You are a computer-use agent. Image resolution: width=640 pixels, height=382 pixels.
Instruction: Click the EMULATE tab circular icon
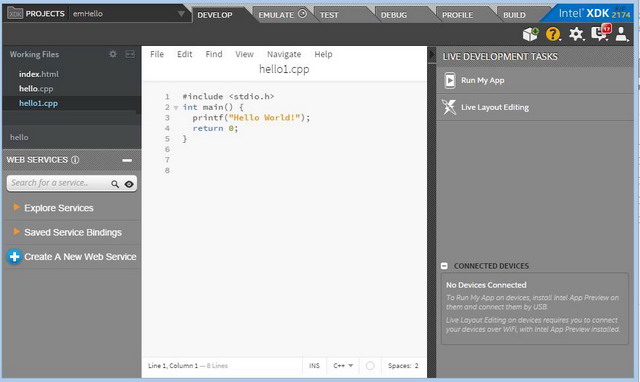[302, 14]
